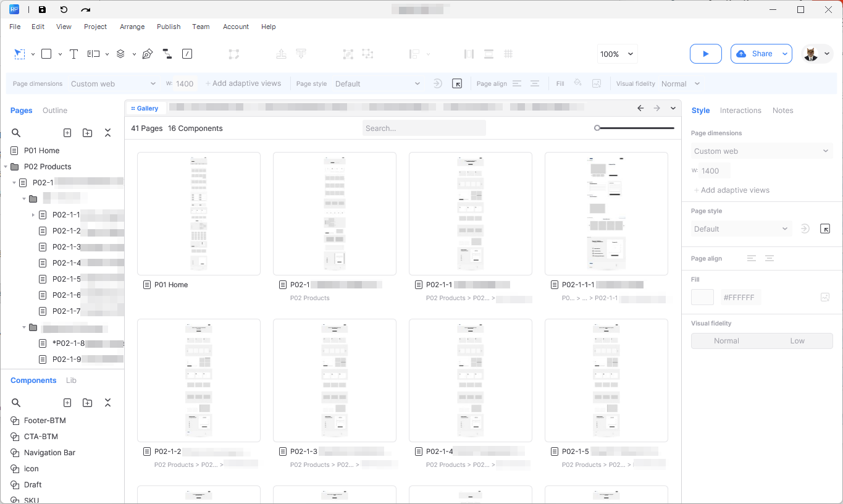Screen dimensions: 843x504
Task: Undo the last action
Action: tap(64, 10)
